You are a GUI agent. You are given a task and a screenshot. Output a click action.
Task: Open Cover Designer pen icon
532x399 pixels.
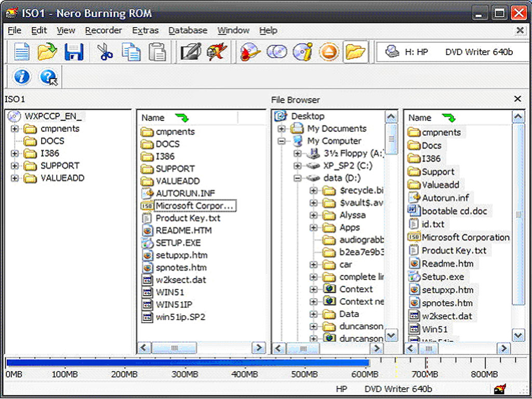point(191,52)
